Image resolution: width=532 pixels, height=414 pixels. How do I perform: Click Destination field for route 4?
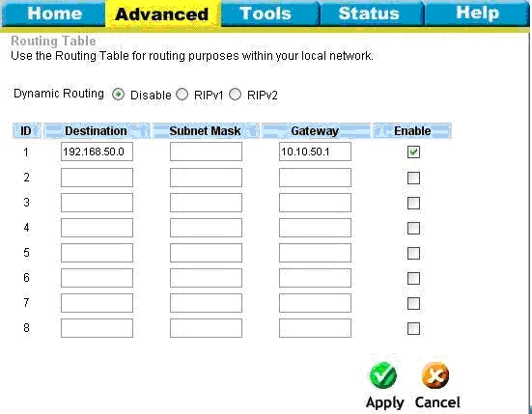98,228
